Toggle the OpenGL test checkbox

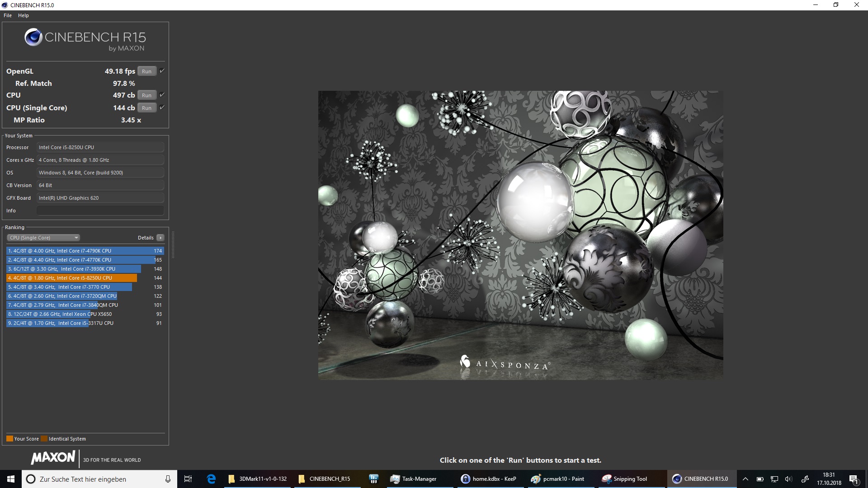click(162, 71)
